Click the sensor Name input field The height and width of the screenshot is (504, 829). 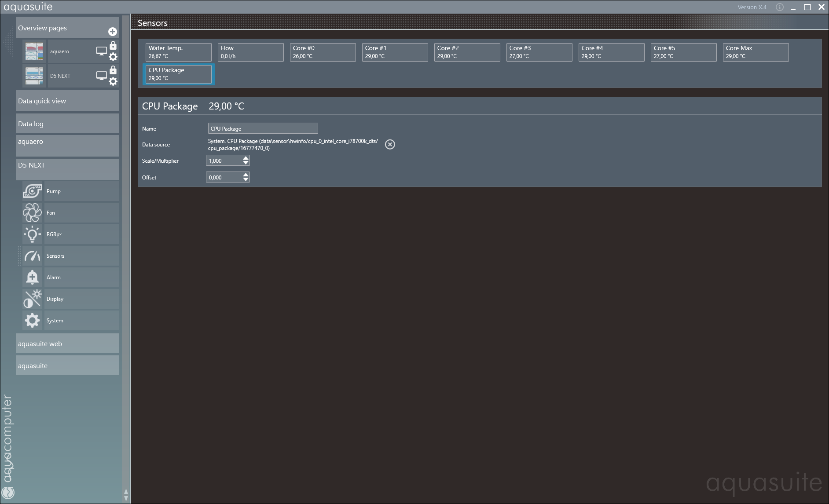(x=263, y=128)
